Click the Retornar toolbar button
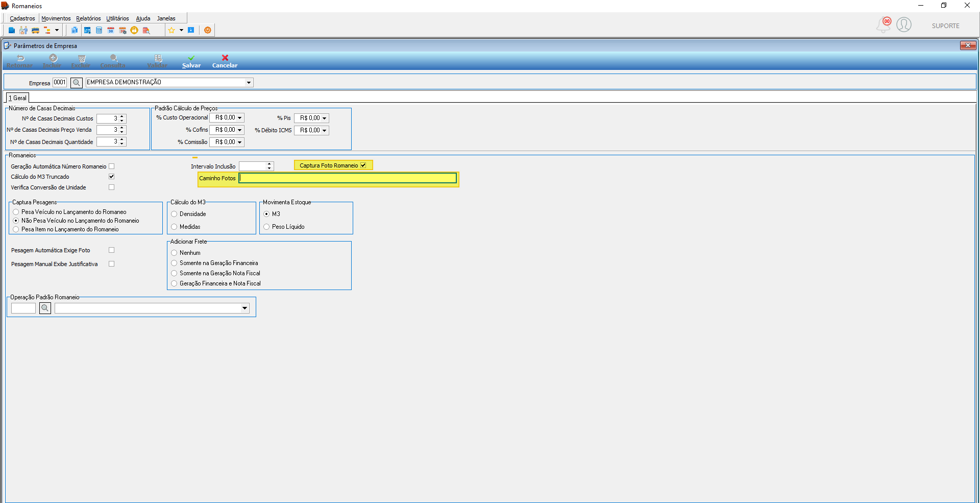The width and height of the screenshot is (980, 503). point(19,61)
